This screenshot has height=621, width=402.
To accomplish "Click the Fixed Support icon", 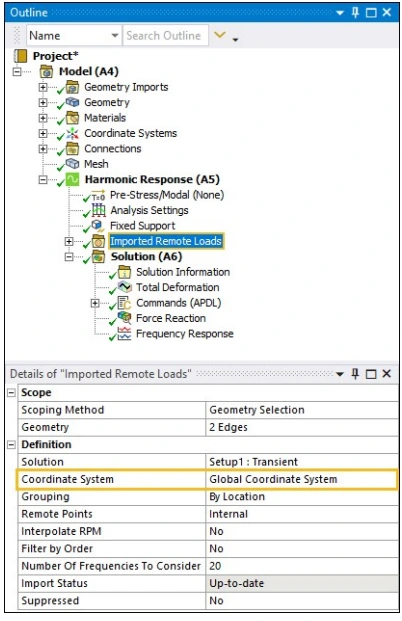I will click(x=98, y=226).
